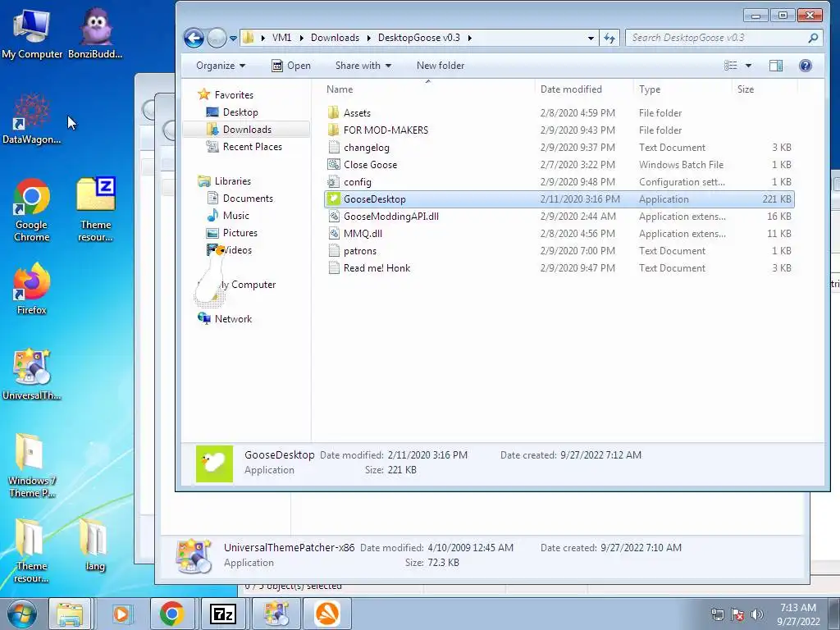
Task: Open the address bar history dropdown
Action: click(591, 38)
